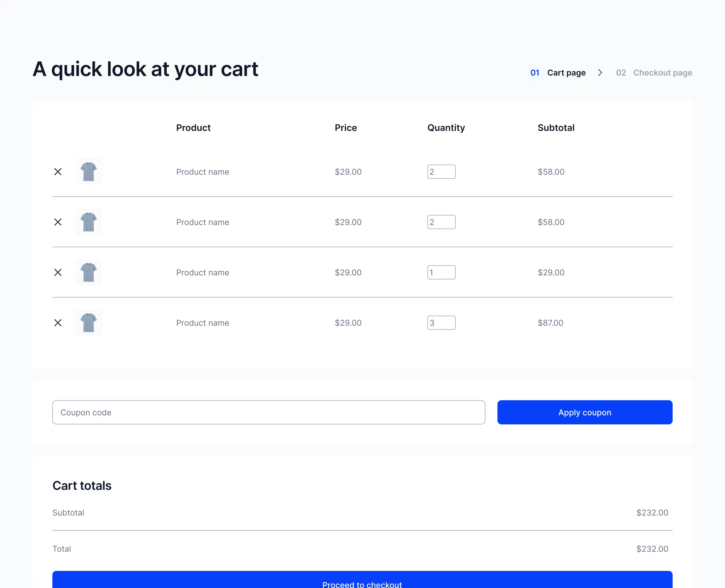Open the t-shirt thumbnail in $29.00 subtotal row
This screenshot has height=588, width=725.
click(x=89, y=272)
